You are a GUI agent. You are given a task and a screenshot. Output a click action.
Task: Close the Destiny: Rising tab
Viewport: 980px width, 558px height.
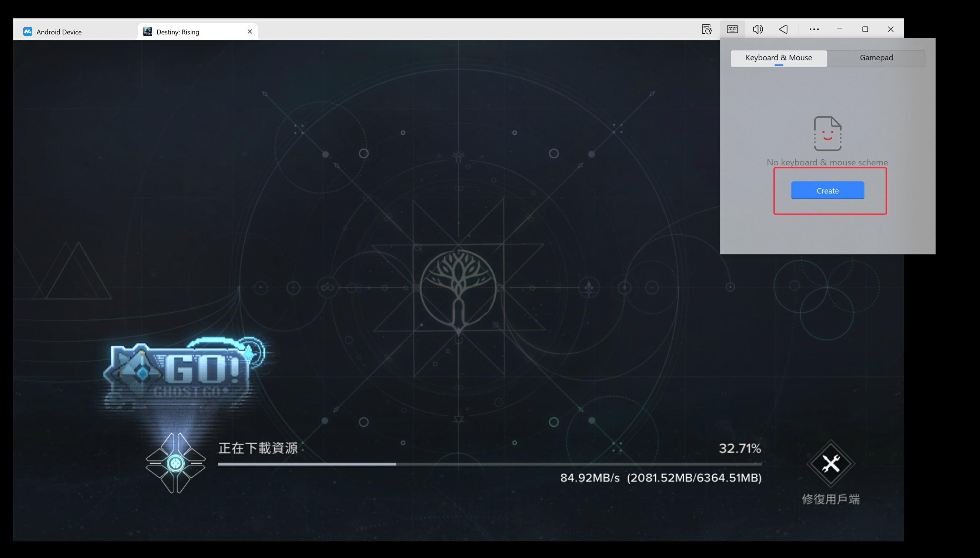coord(250,31)
